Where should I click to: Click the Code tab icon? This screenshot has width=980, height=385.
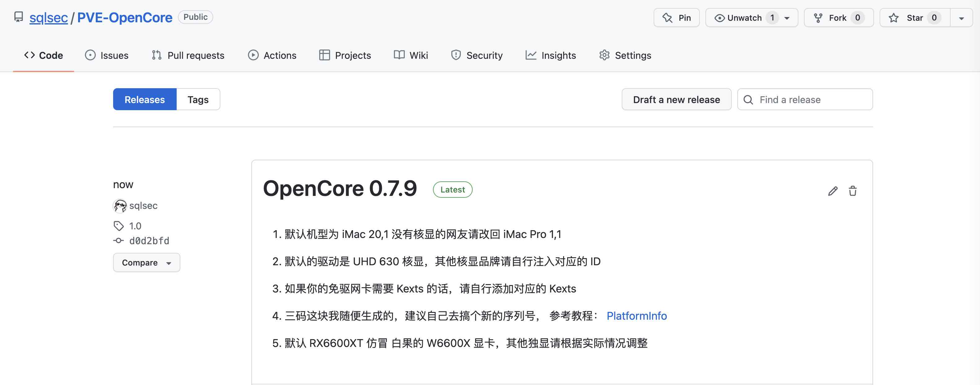pyautogui.click(x=29, y=55)
